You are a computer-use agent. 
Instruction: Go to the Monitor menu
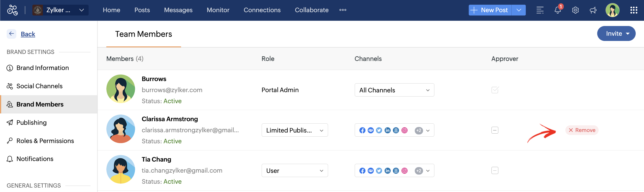[218, 10]
